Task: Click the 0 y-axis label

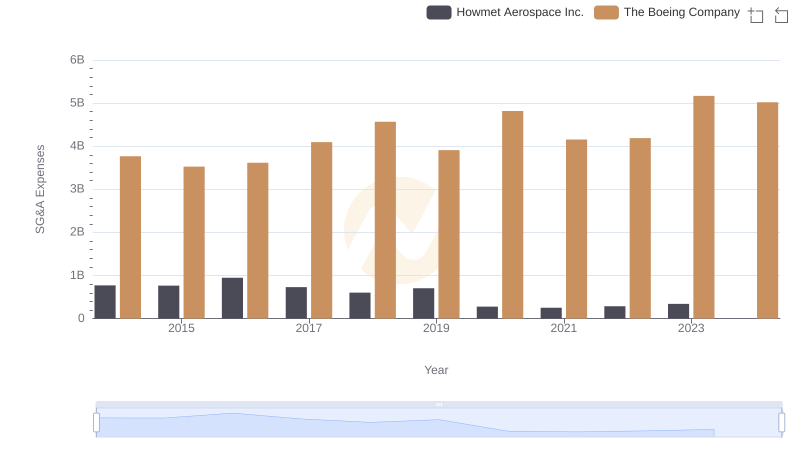Action: pyautogui.click(x=81, y=318)
